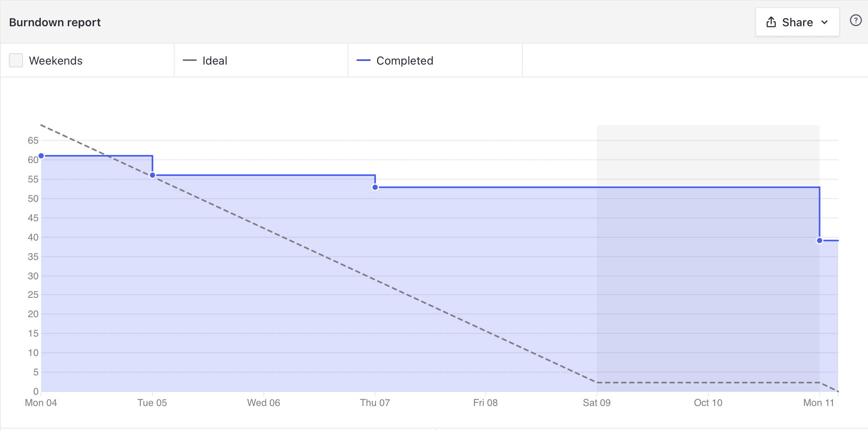This screenshot has height=431, width=868.
Task: Click the Share chevron arrow
Action: pyautogui.click(x=824, y=22)
